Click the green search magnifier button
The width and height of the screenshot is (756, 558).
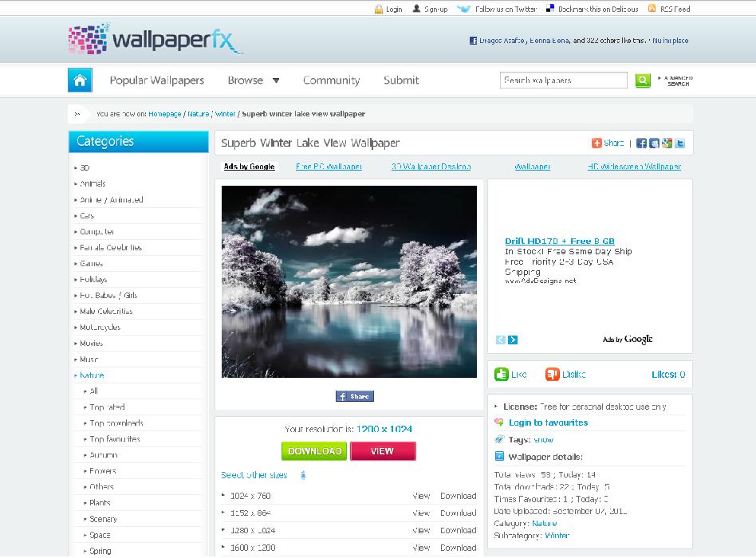pos(643,80)
